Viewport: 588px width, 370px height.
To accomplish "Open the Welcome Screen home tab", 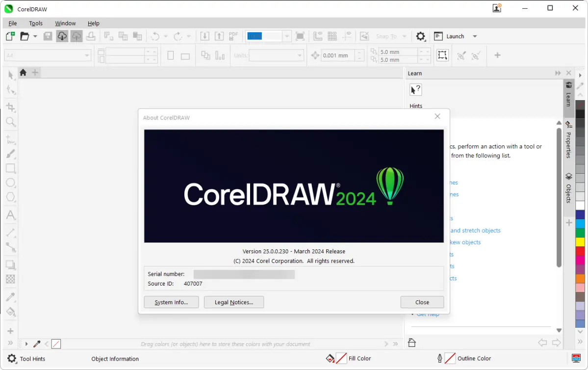I will click(x=23, y=73).
